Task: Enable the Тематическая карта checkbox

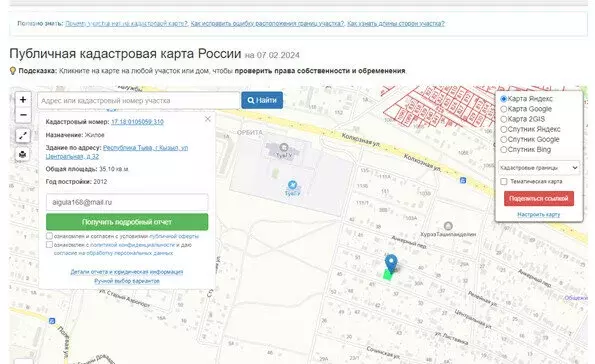Action: (x=504, y=181)
